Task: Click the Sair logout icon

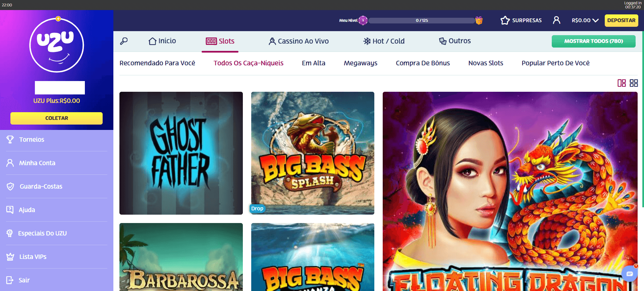Action: (10, 280)
